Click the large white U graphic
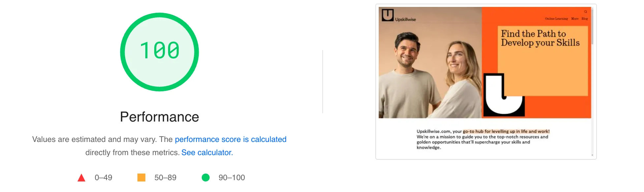The width and height of the screenshot is (644, 192). [503, 95]
